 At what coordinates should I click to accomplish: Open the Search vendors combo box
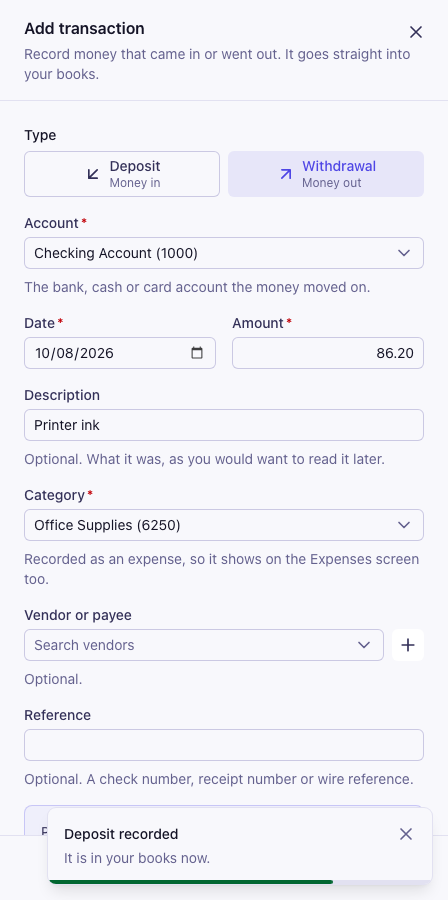coord(204,645)
